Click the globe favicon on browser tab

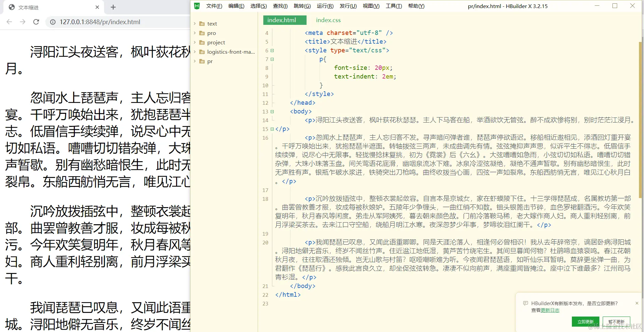click(12, 7)
